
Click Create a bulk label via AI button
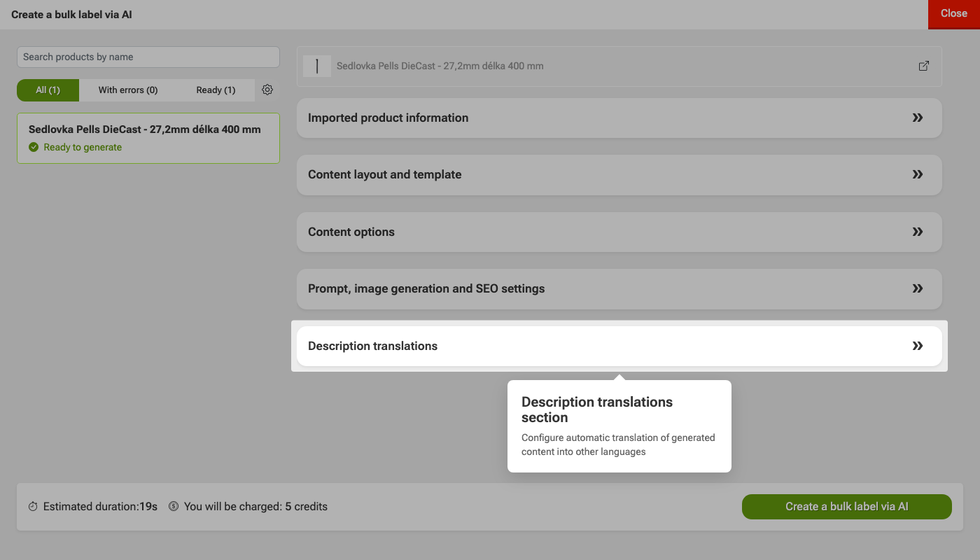pyautogui.click(x=847, y=507)
